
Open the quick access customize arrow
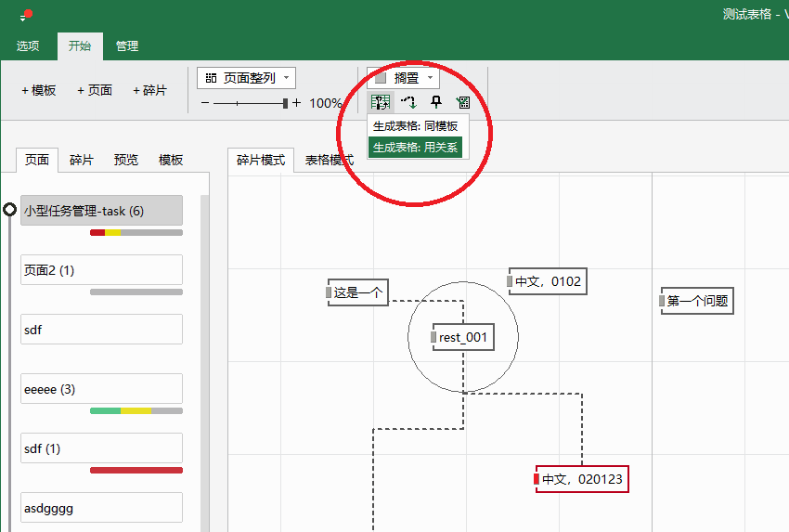click(23, 19)
